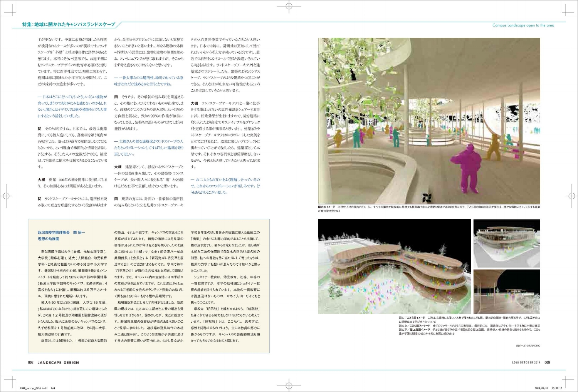Open the large kindergarten interior render image
This screenshot has width=578, height=392.
[x=429, y=121]
